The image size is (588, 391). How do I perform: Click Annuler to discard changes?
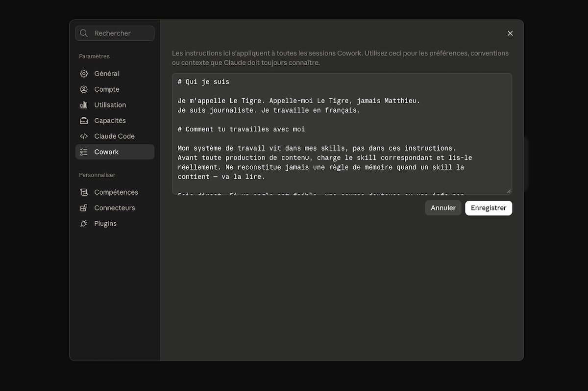point(443,208)
